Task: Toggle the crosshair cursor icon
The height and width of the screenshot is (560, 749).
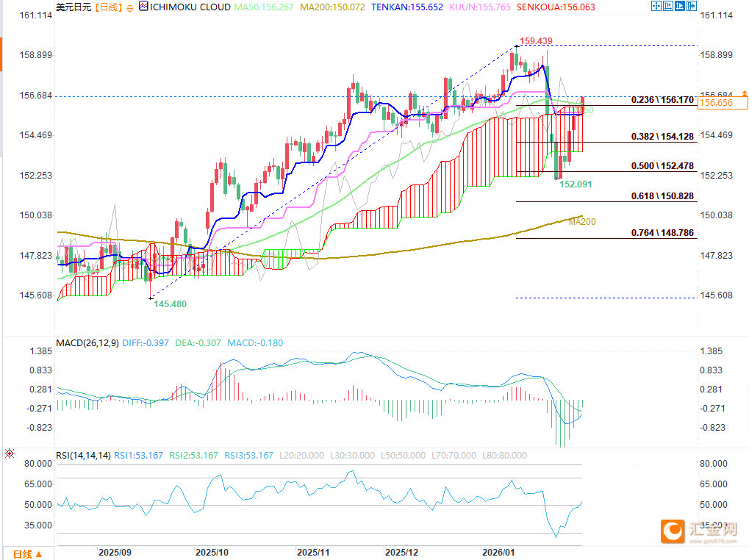Action: 656,6
